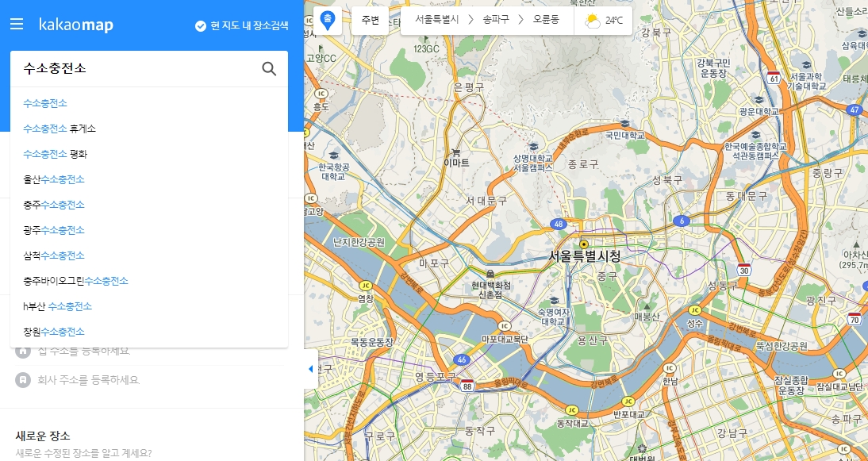
Task: Click inside the 수소충전소 search input
Action: coord(119,68)
